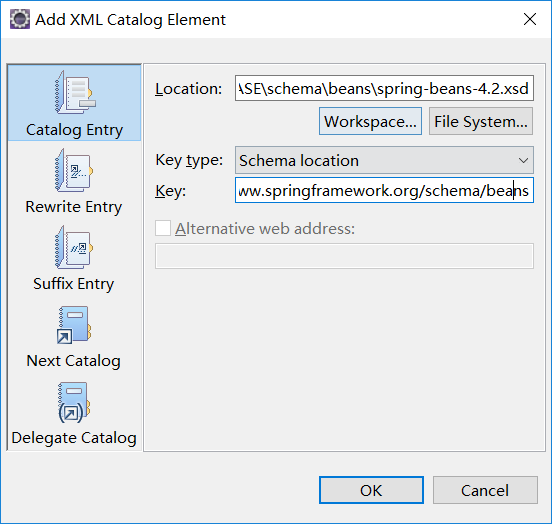Focus the Key text field
Image resolution: width=552 pixels, height=524 pixels.
coord(384,191)
